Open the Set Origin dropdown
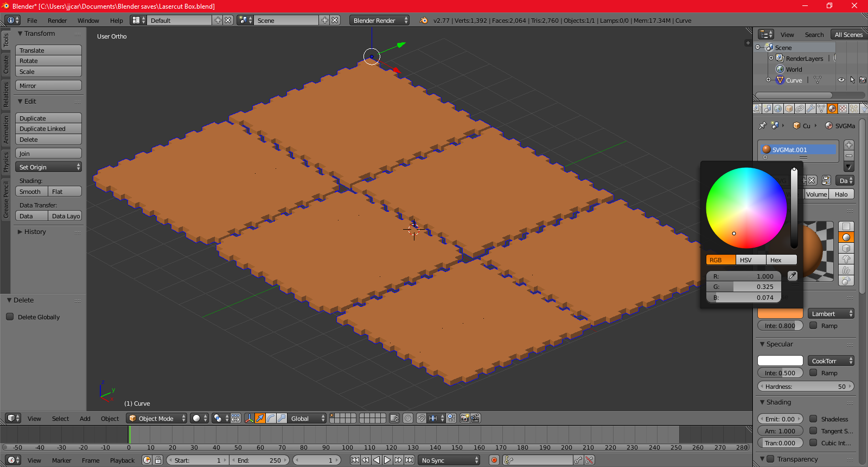 click(x=48, y=167)
